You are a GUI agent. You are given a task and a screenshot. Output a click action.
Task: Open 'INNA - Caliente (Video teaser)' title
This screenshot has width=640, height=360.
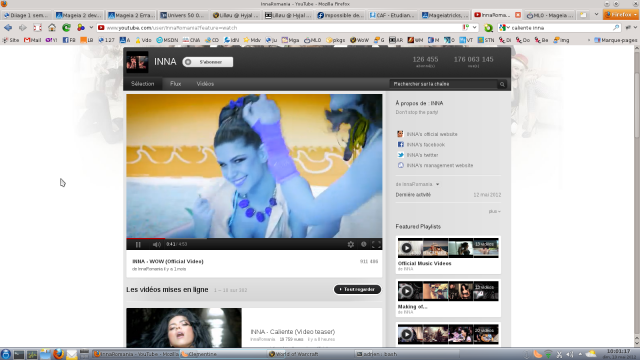click(x=293, y=332)
